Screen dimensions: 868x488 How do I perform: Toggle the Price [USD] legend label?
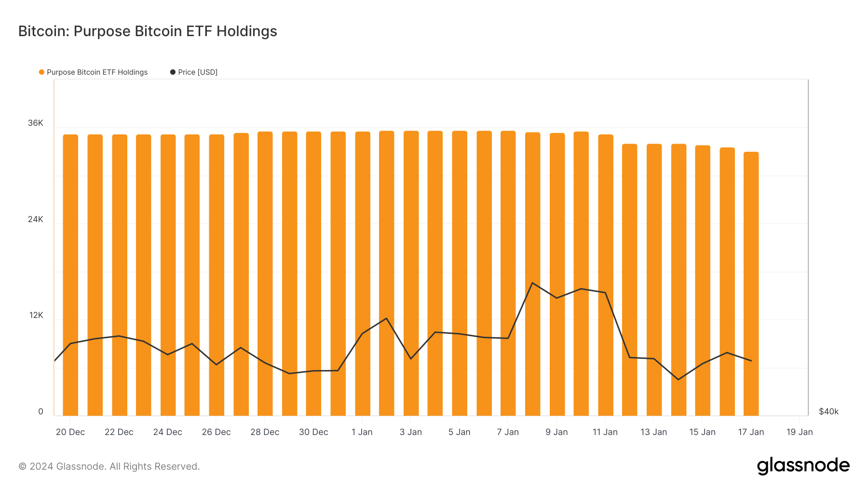tap(198, 72)
